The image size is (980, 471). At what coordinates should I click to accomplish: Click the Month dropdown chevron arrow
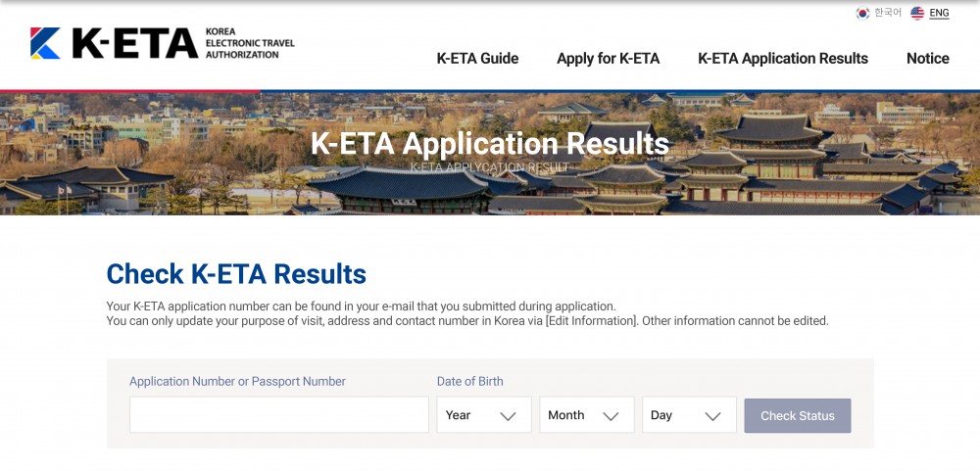(611, 416)
